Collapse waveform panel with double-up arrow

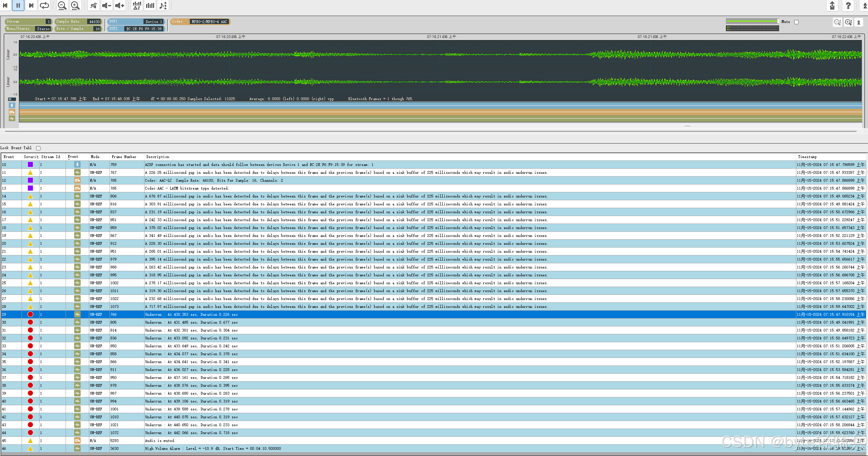pyautogui.click(x=859, y=22)
